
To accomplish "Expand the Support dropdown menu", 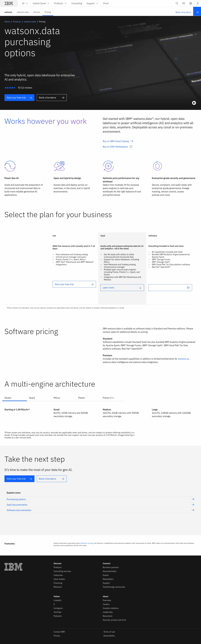I will tap(92, 3).
